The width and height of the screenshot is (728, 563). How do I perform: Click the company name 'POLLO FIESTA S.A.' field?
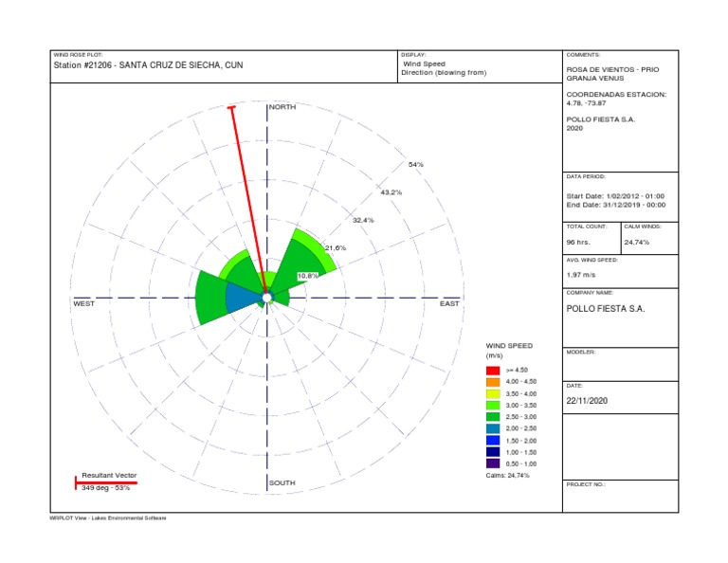coord(606,309)
